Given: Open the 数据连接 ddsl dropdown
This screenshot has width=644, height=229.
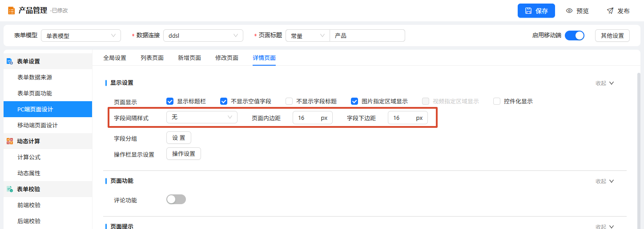Looking at the screenshot, I should (x=203, y=36).
